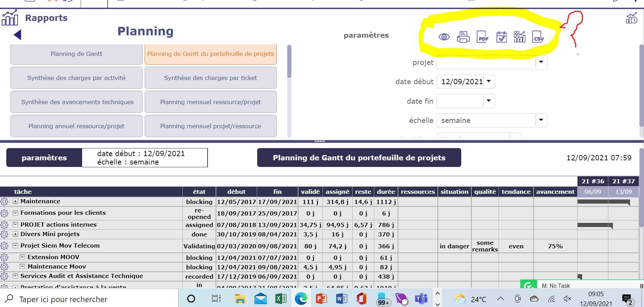Open Task View from the taskbar
This screenshot has height=307, width=644.
click(216, 299)
